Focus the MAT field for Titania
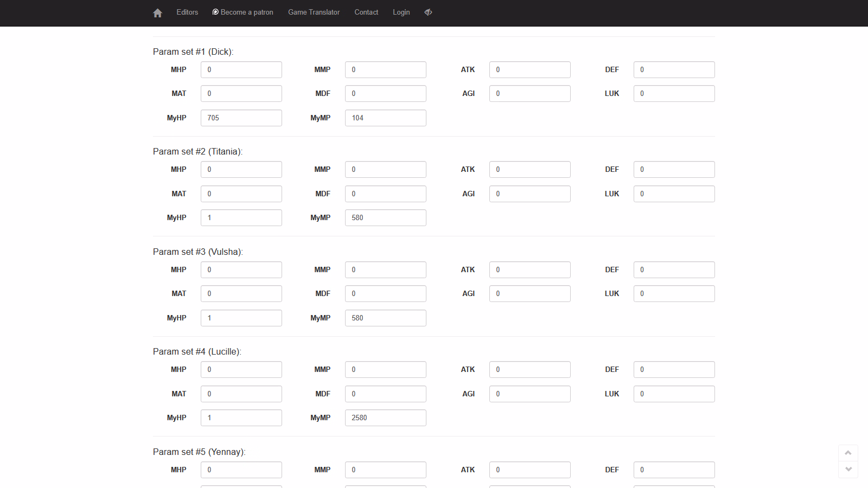This screenshot has height=488, width=868. click(241, 194)
